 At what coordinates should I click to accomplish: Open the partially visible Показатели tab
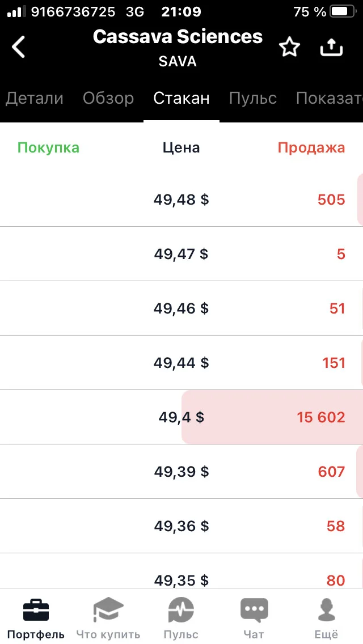(330, 98)
